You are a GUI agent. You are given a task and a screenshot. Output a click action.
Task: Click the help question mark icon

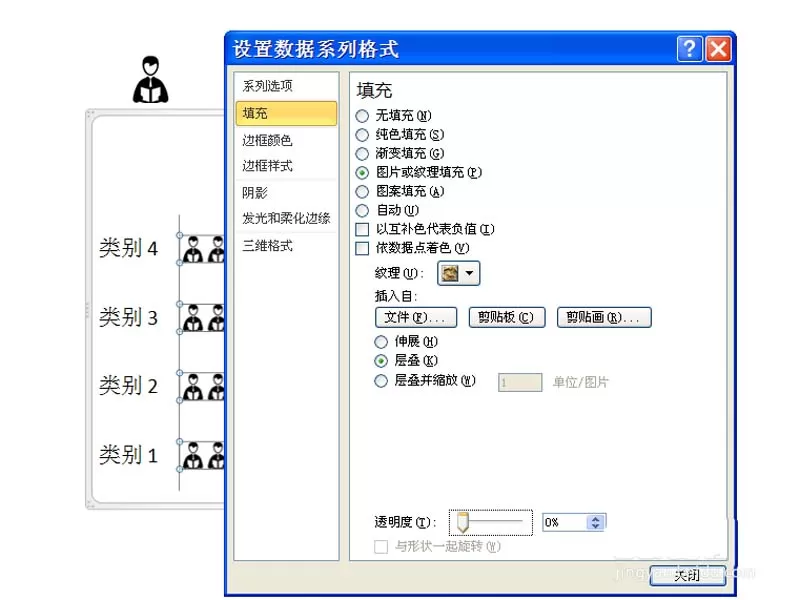(x=689, y=49)
